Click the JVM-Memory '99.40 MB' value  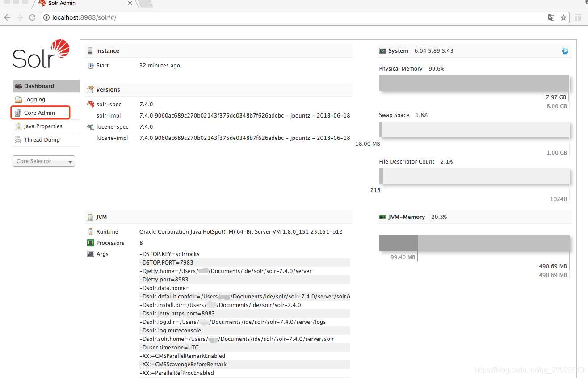tap(403, 257)
